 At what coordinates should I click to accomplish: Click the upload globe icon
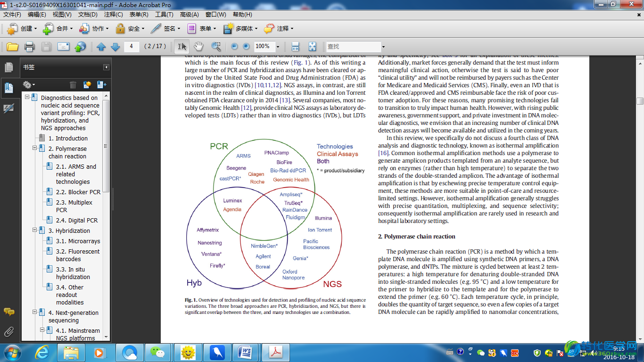click(81, 47)
